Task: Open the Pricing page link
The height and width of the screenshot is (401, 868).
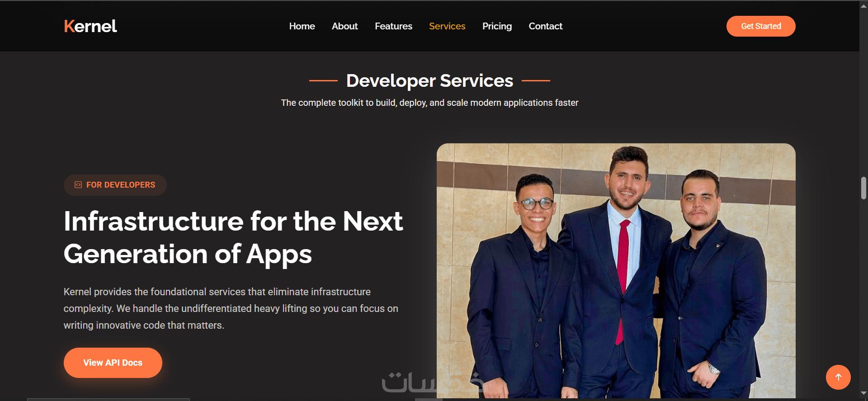Action: pyautogui.click(x=497, y=26)
